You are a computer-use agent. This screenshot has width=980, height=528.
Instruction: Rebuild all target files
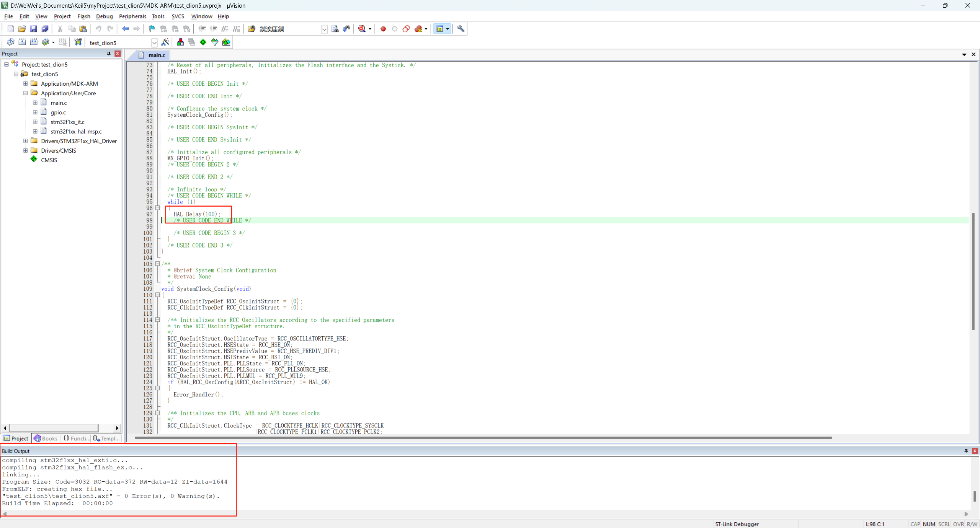tap(34, 42)
